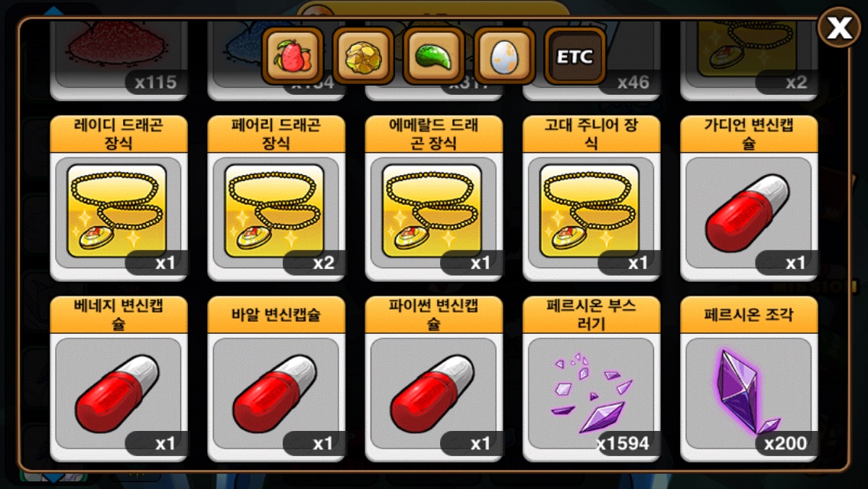Viewport: 868px width, 489px height.
Task: Pick 고대 주니어 장식 necklace item
Action: pyautogui.click(x=591, y=198)
